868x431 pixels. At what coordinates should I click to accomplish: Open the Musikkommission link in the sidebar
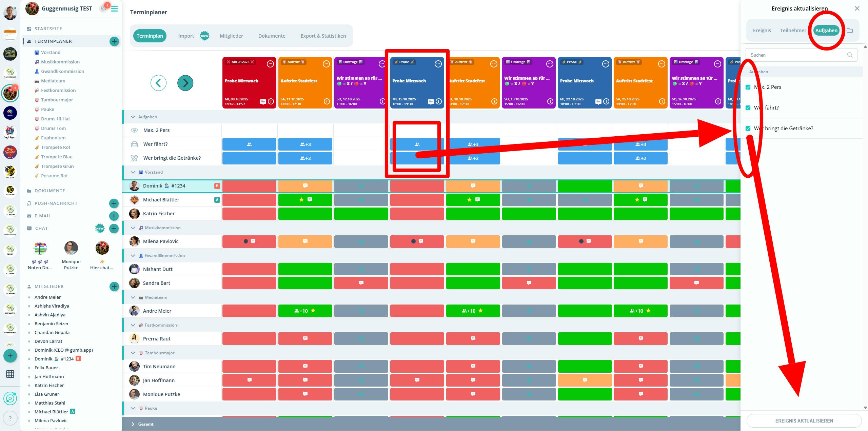(x=60, y=62)
